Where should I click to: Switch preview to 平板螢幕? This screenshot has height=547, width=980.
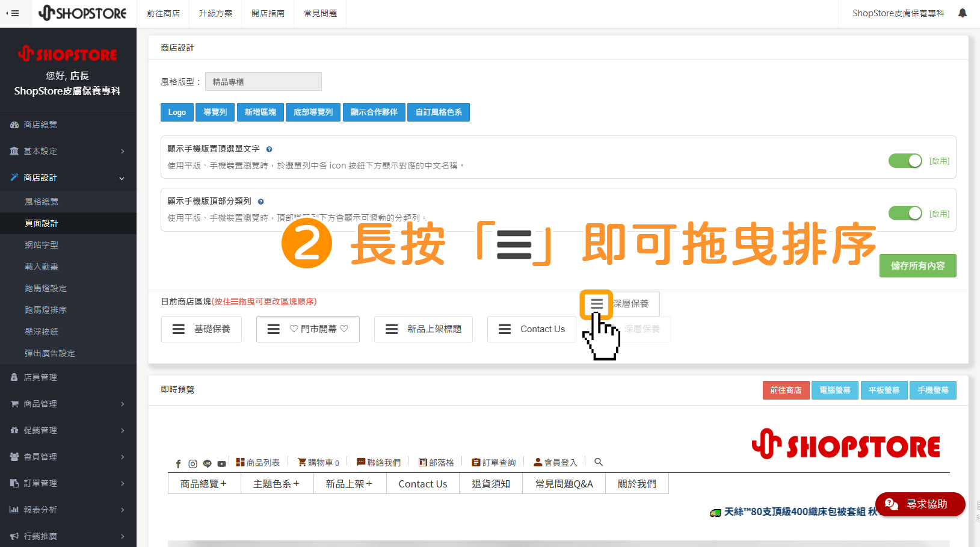coord(884,390)
